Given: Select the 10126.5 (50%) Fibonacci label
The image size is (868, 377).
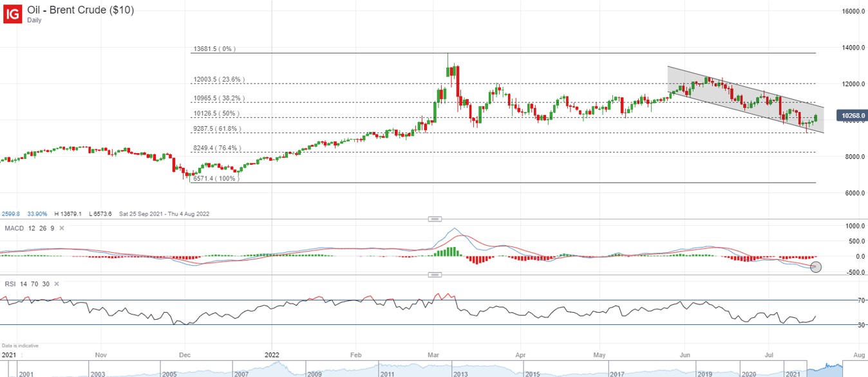Looking at the screenshot, I should click(x=216, y=113).
